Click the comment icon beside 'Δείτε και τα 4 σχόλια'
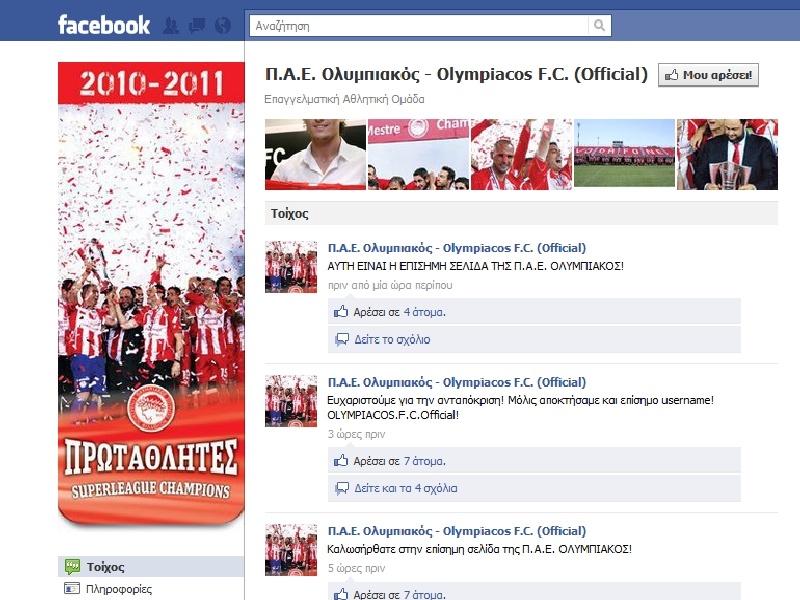The width and height of the screenshot is (800, 600). [341, 488]
